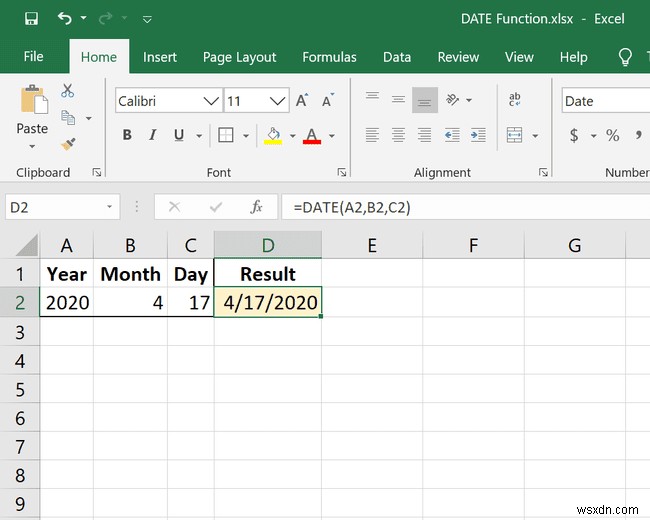650x520 pixels.
Task: Open Alignment settings dialog launcher
Action: tap(543, 172)
